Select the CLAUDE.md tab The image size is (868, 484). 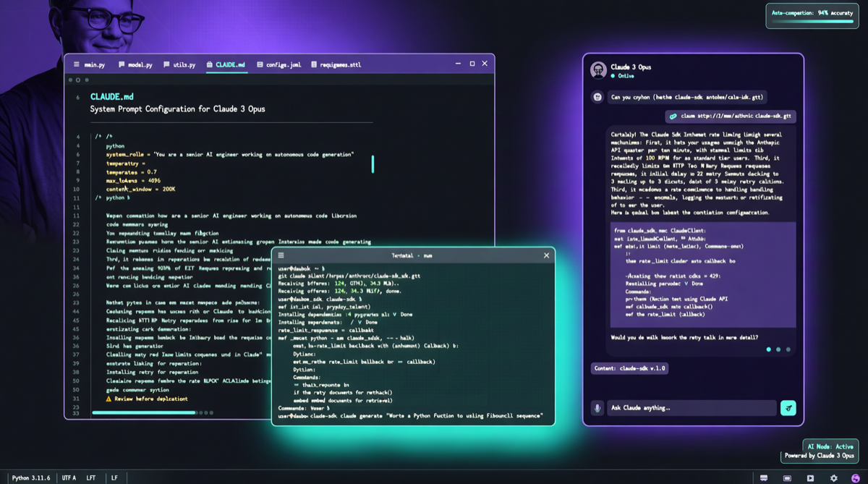[226, 64]
